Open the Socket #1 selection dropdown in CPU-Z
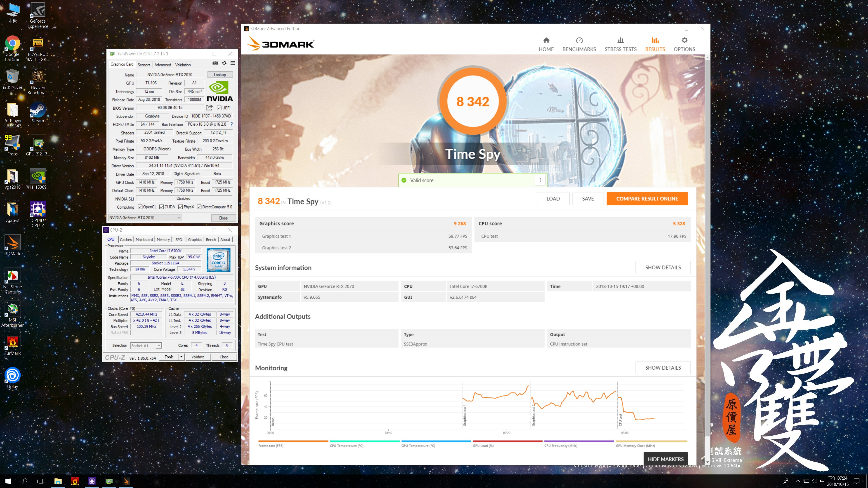The width and height of the screenshot is (868, 488). [x=159, y=345]
